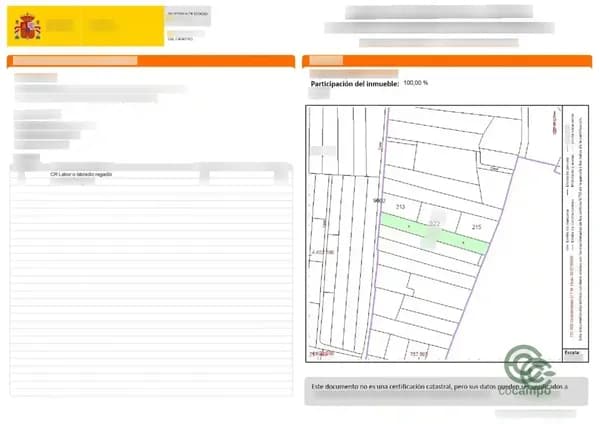Click the empty lined table area

[x=150, y=290]
